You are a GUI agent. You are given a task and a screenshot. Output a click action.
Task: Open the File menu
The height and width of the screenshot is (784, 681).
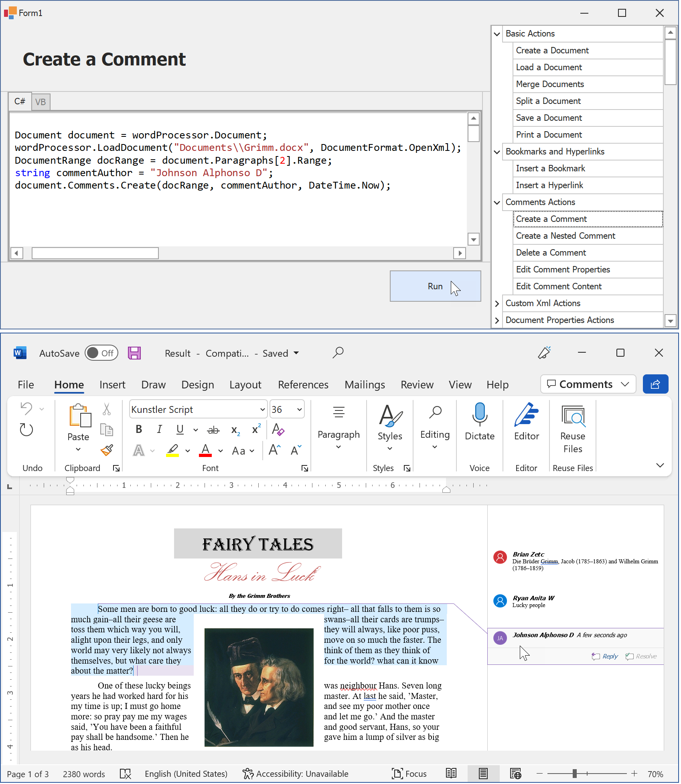coord(26,385)
